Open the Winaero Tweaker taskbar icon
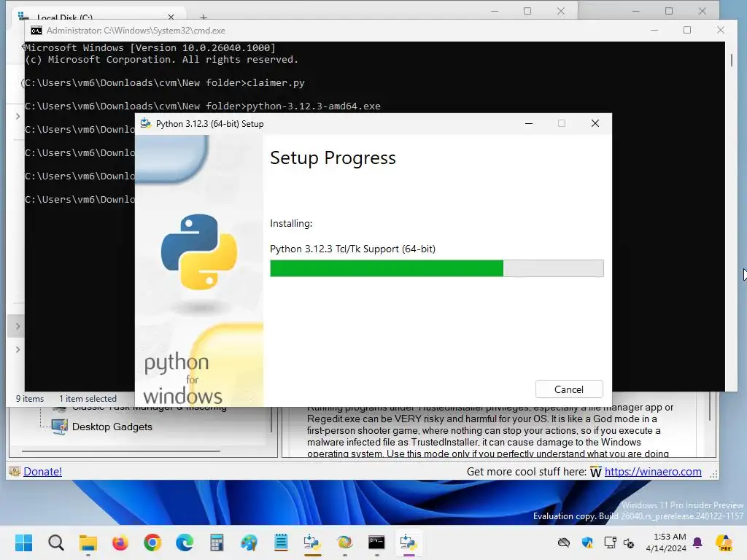Viewport: 747px width, 560px height. coord(344,542)
